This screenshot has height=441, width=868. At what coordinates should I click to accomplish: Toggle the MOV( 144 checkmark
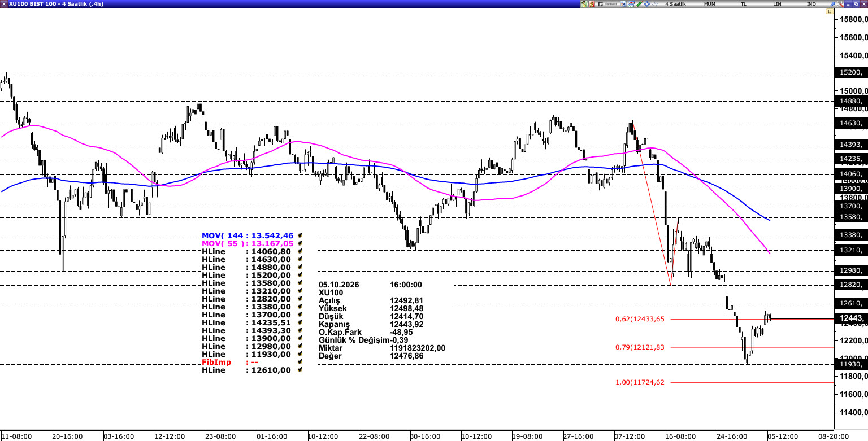(x=300, y=235)
